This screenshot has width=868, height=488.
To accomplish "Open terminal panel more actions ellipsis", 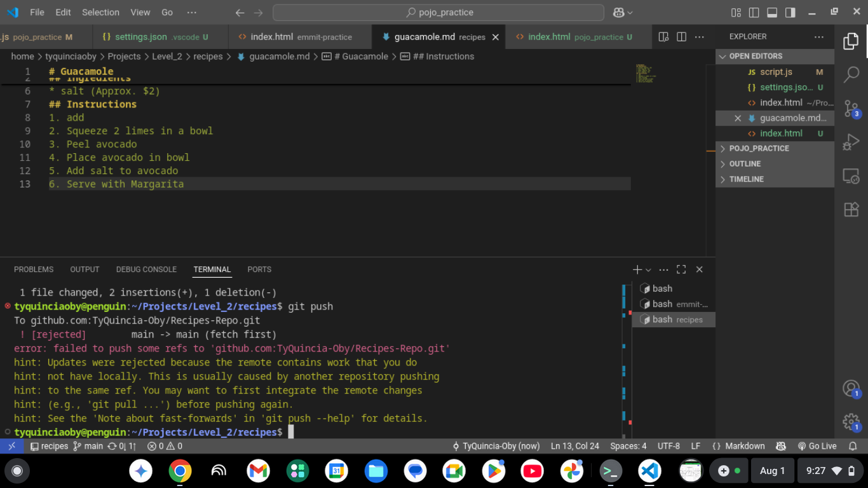I will coord(663,269).
